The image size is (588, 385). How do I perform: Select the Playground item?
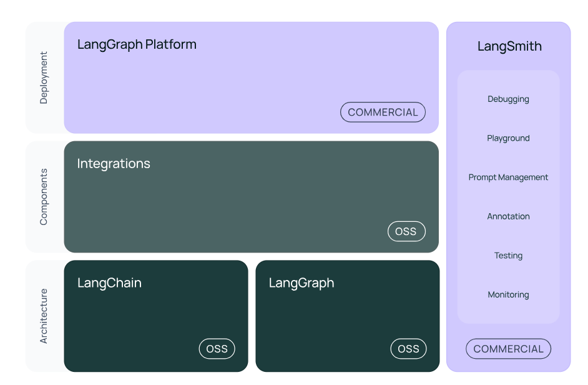click(508, 138)
